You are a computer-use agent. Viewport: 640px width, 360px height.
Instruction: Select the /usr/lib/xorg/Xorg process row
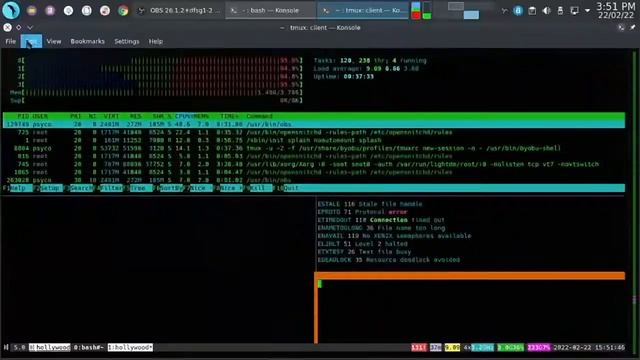point(313,164)
